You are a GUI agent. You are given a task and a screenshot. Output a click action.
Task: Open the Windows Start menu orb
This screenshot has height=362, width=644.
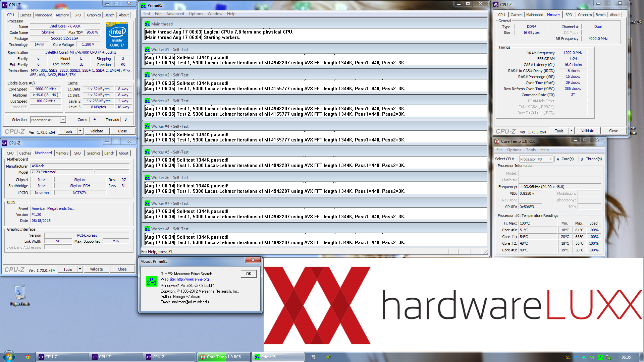[x=9, y=357]
